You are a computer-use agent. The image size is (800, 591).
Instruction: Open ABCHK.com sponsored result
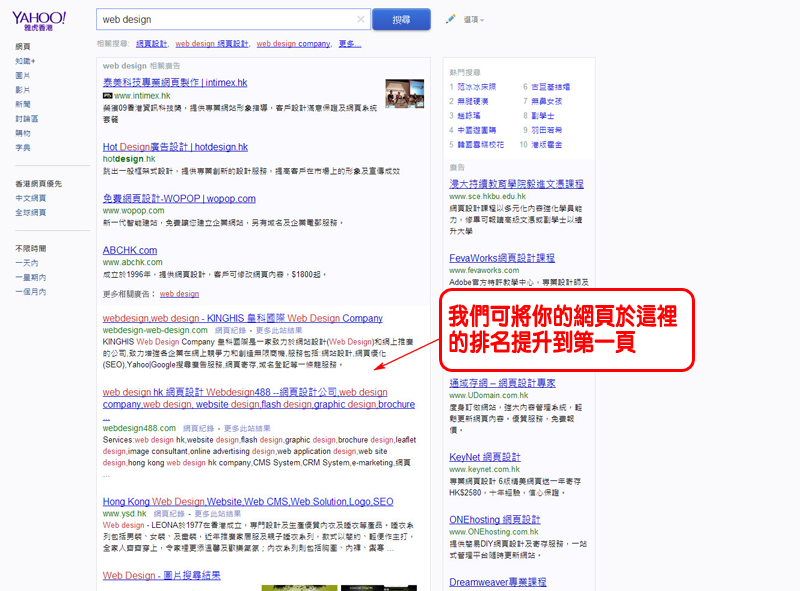(130, 250)
